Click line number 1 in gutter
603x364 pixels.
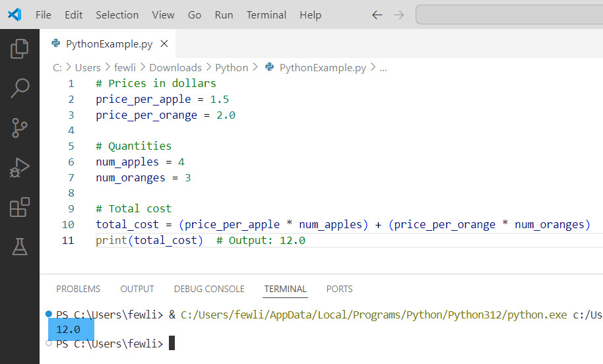pyautogui.click(x=71, y=83)
